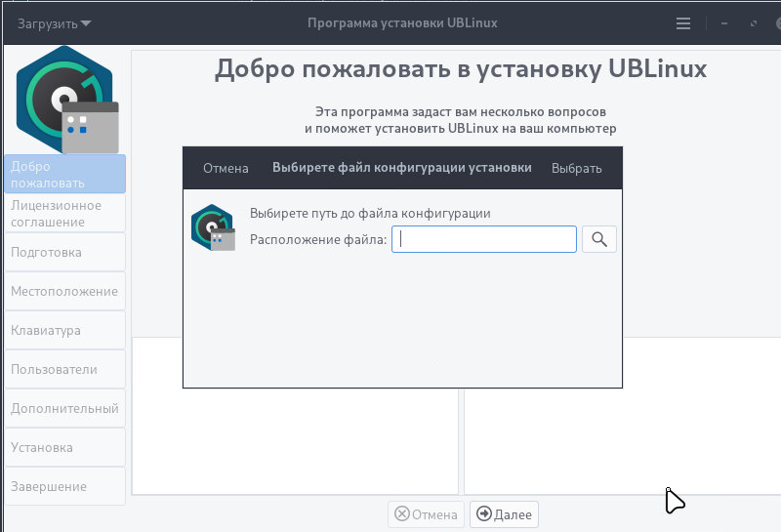Screen dimensions: 781x532
Task: Click the Добро пожаловать в установку UBLinux heading
Action: click(461, 69)
